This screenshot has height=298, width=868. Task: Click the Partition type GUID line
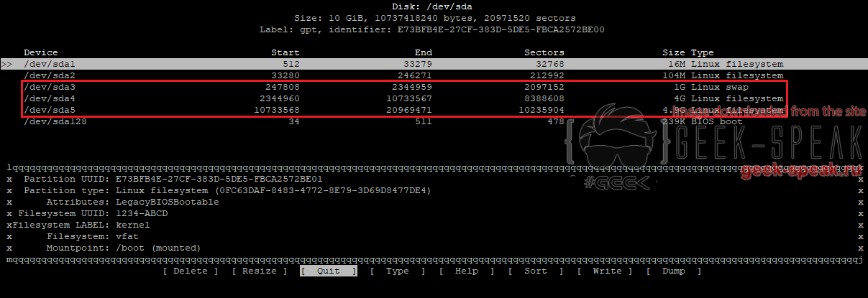(228, 190)
